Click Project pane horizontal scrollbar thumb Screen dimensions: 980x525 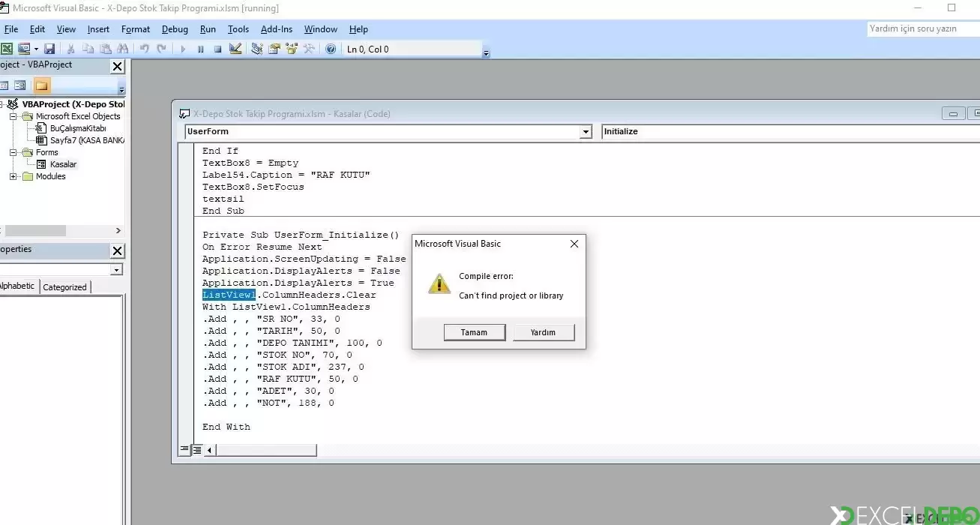[35, 231]
